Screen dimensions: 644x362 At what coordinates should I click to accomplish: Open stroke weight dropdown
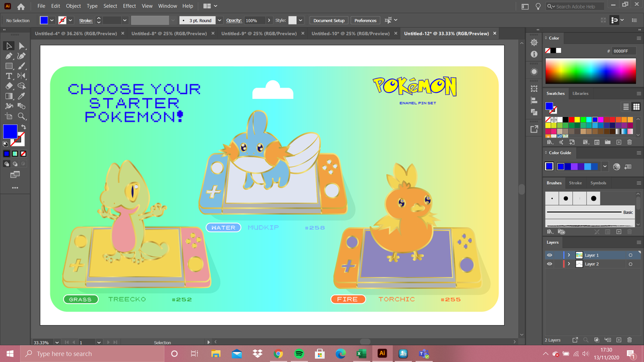click(125, 20)
